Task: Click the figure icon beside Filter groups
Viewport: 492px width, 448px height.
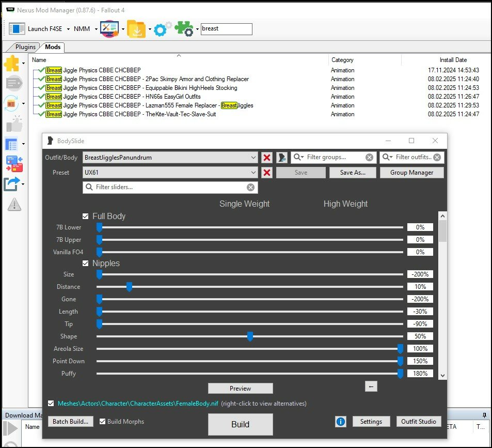Action: click(x=282, y=158)
